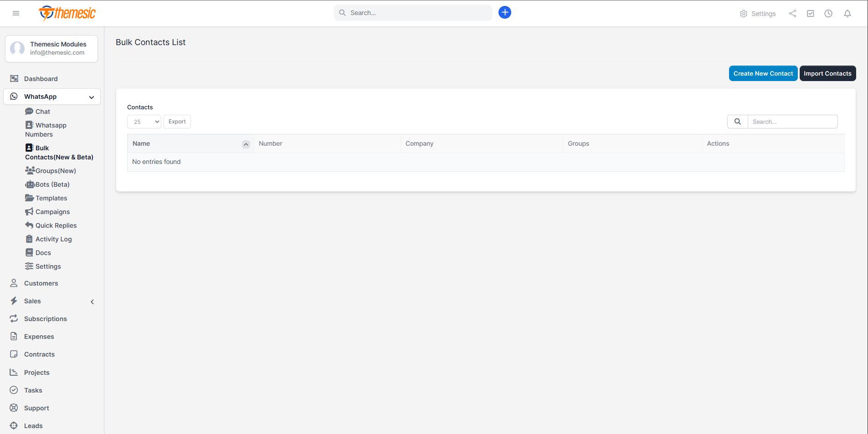Open Activity Log page
The height and width of the screenshot is (434, 868).
(x=48, y=239)
